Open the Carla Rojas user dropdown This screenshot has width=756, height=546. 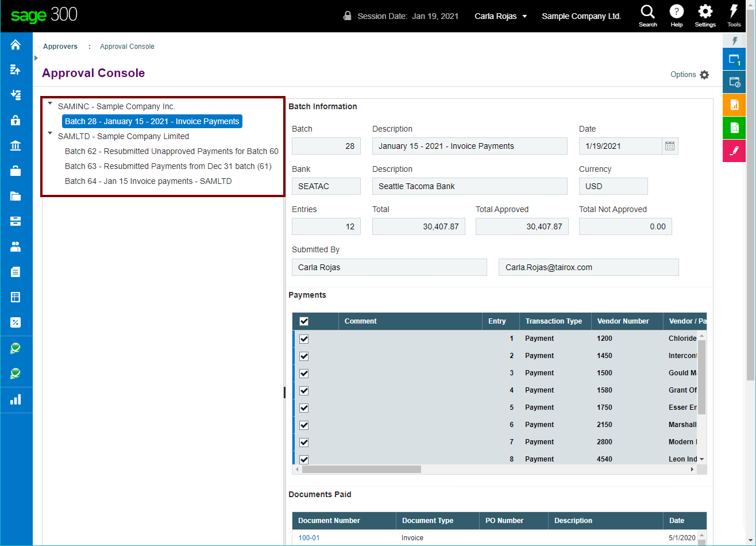pyautogui.click(x=500, y=16)
